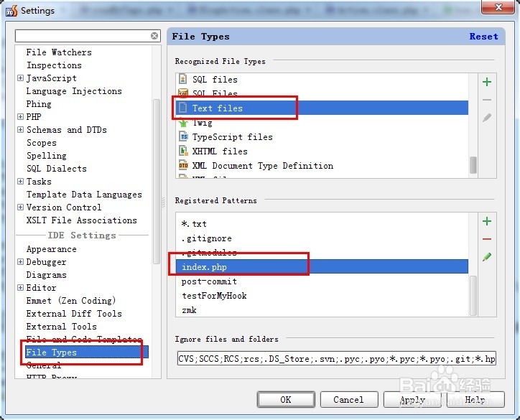Expand the PHP settings node
Screen dimensions: 520x420
[x=21, y=117]
